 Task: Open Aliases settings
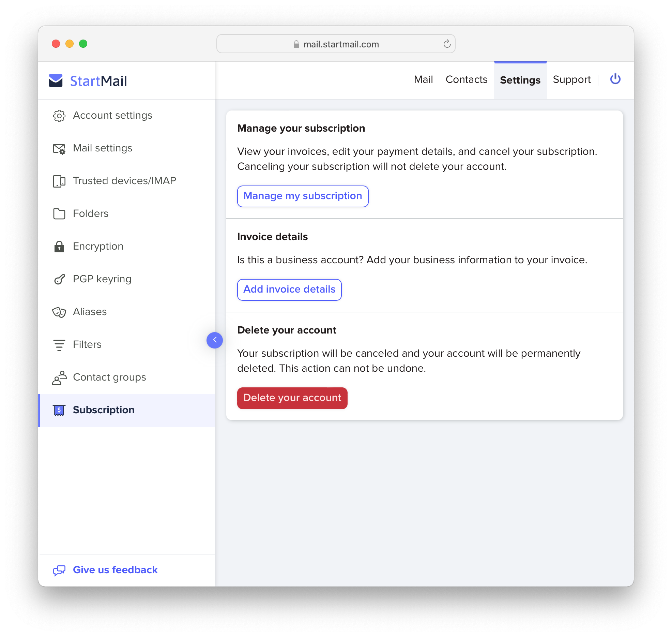(126, 312)
